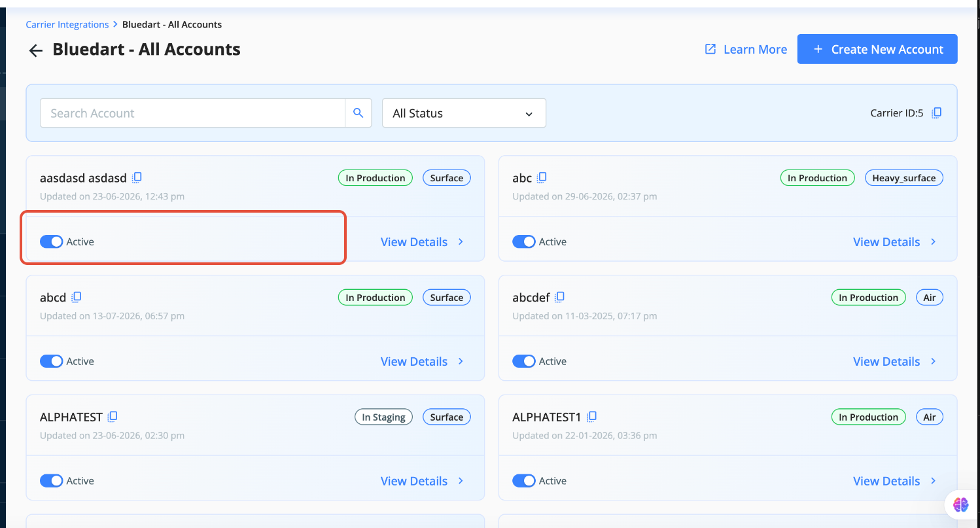Click In Production badge on ALPHATEST1
This screenshot has height=528, width=980.
(x=869, y=417)
